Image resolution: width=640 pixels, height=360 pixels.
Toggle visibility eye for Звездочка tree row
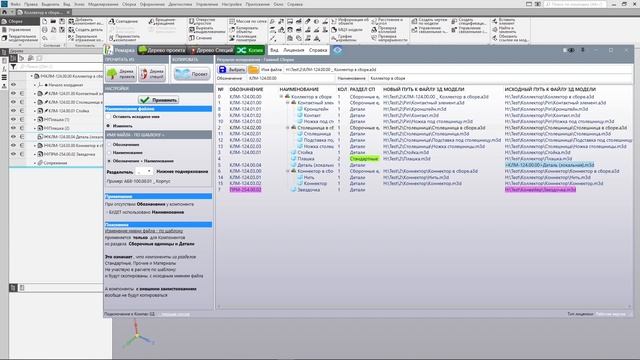coord(13,154)
